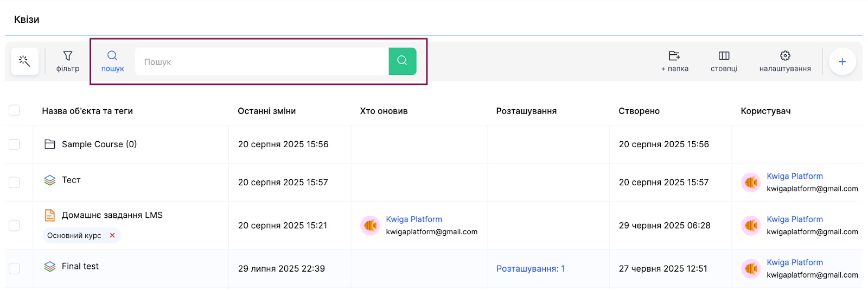Image resolution: width=868 pixels, height=289 pixels.
Task: Remove the Основний курс tag
Action: (112, 235)
